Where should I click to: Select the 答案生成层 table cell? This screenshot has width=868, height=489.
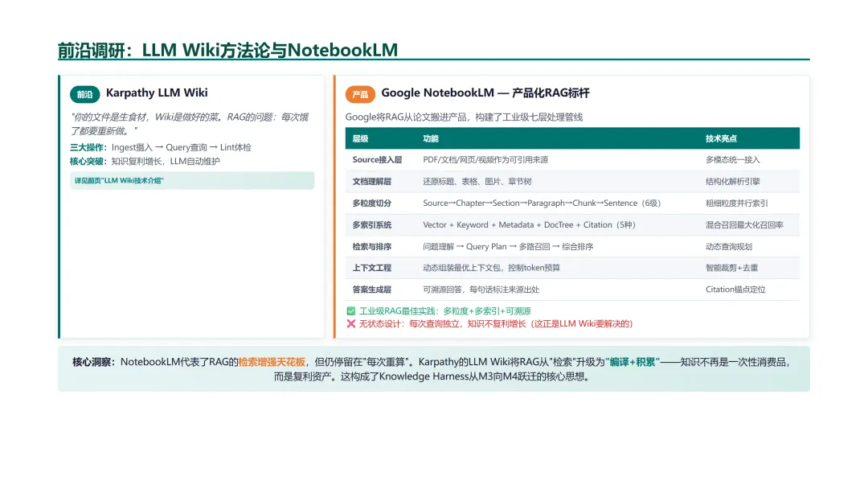coord(372,290)
